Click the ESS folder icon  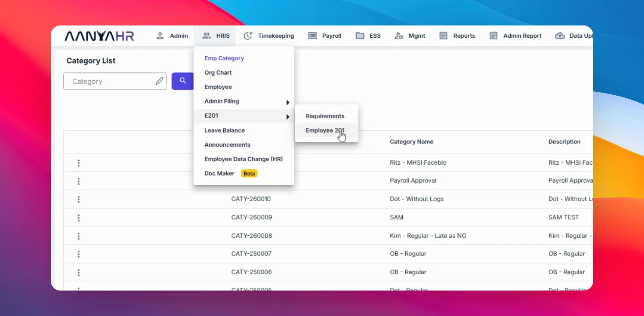pyautogui.click(x=360, y=36)
